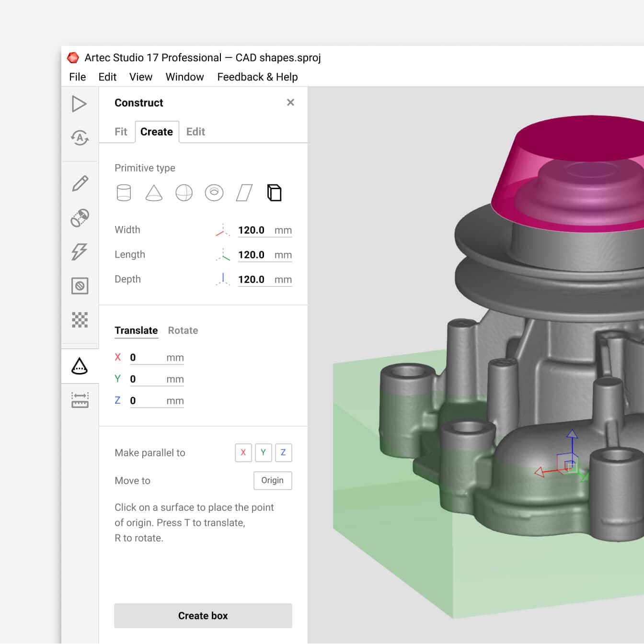Switch to the Fit tab
The image size is (644, 644).
[x=121, y=132]
